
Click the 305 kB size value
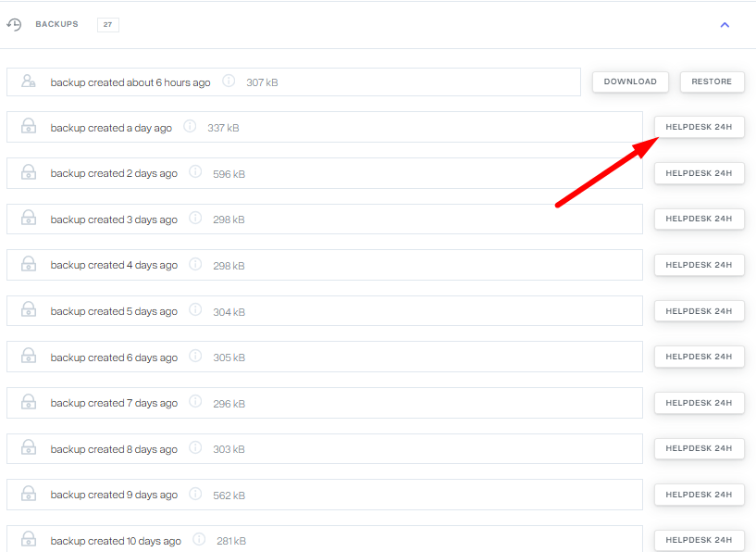(x=229, y=358)
